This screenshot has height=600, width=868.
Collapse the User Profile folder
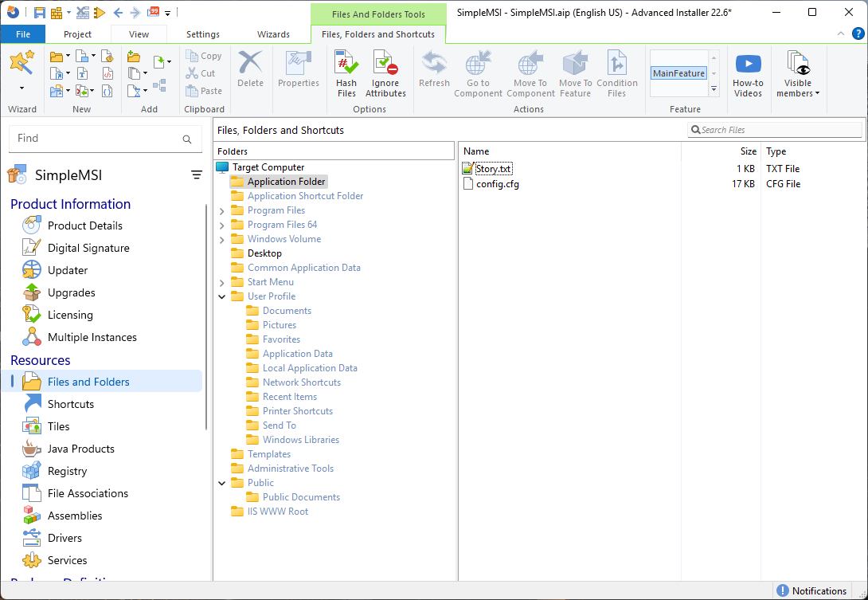tap(222, 296)
